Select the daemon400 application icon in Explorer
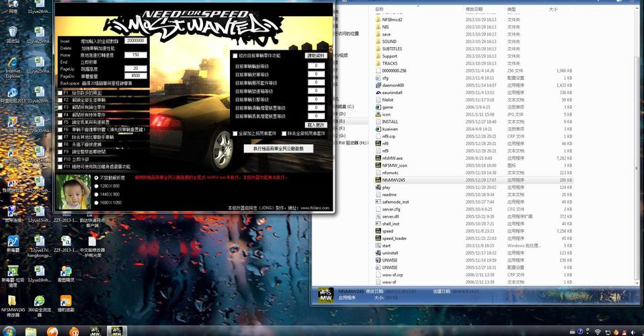 pos(378,85)
